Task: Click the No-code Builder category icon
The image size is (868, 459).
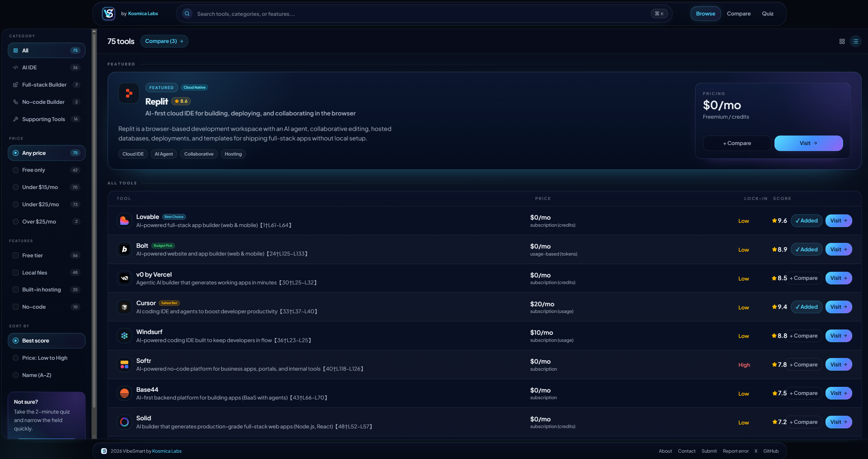Action: [15, 102]
